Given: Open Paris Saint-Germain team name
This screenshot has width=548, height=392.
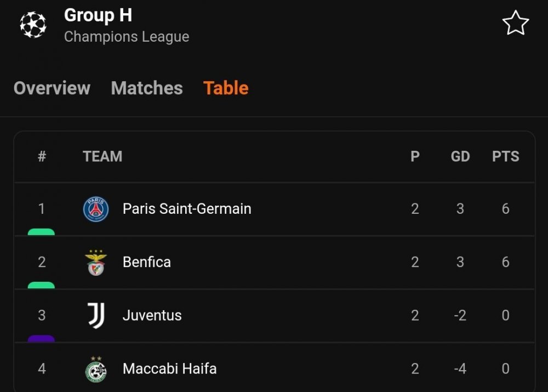Looking at the screenshot, I should [x=187, y=209].
